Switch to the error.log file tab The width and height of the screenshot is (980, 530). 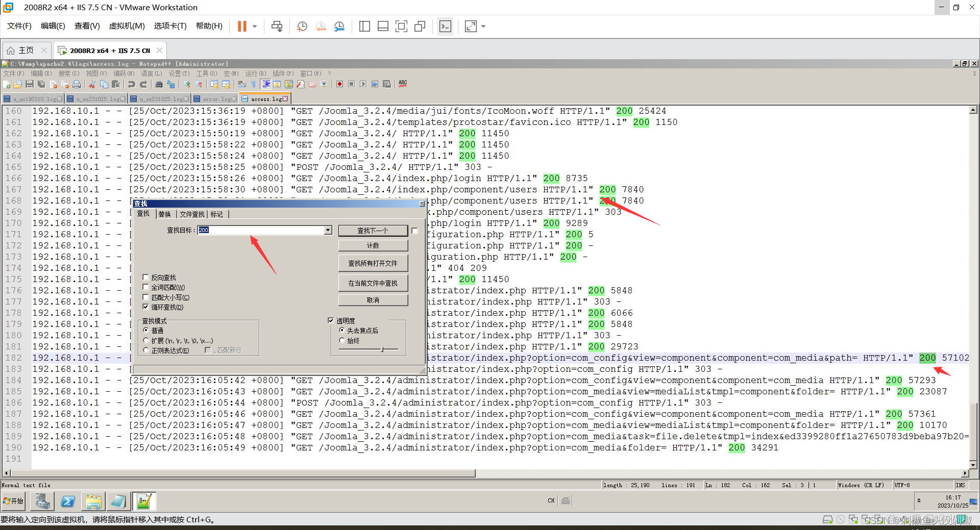click(216, 99)
